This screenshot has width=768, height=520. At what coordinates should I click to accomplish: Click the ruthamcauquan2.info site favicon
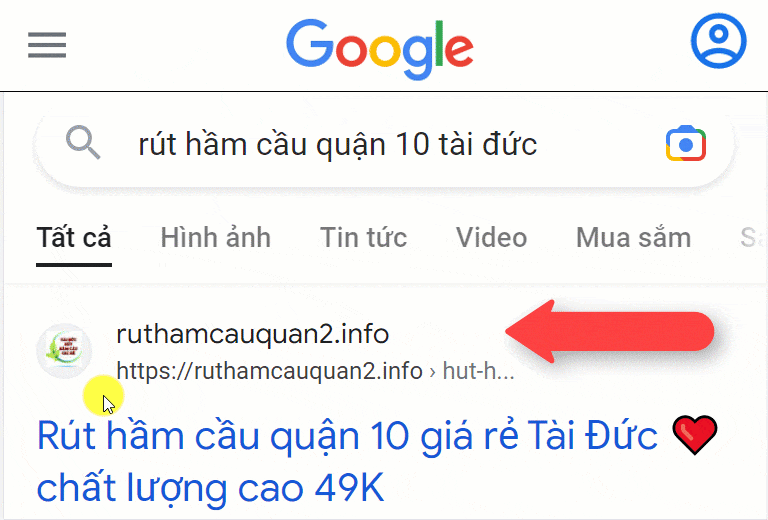[x=64, y=351]
